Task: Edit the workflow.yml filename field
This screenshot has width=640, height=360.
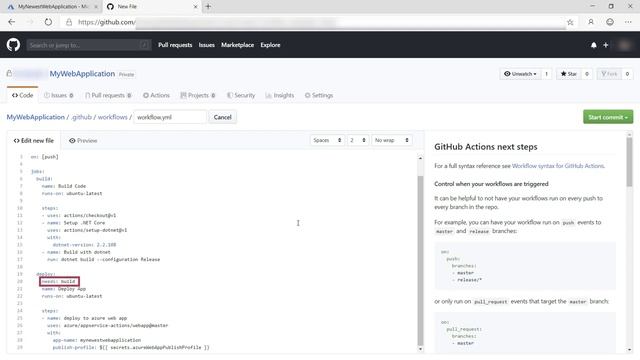Action: coord(170,117)
